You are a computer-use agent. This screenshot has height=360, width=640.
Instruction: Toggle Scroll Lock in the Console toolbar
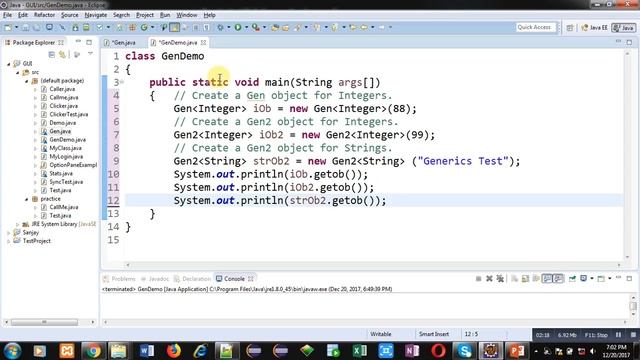(525, 279)
